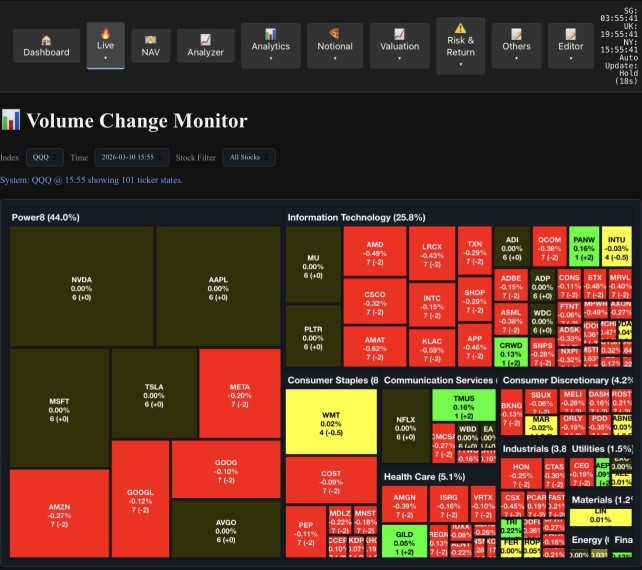The image size is (642, 570).
Task: Select the TSLA heatmap tile
Action: pos(154,394)
